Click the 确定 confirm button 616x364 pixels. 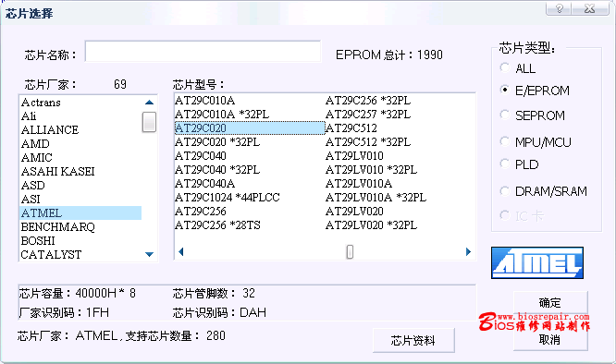click(550, 302)
